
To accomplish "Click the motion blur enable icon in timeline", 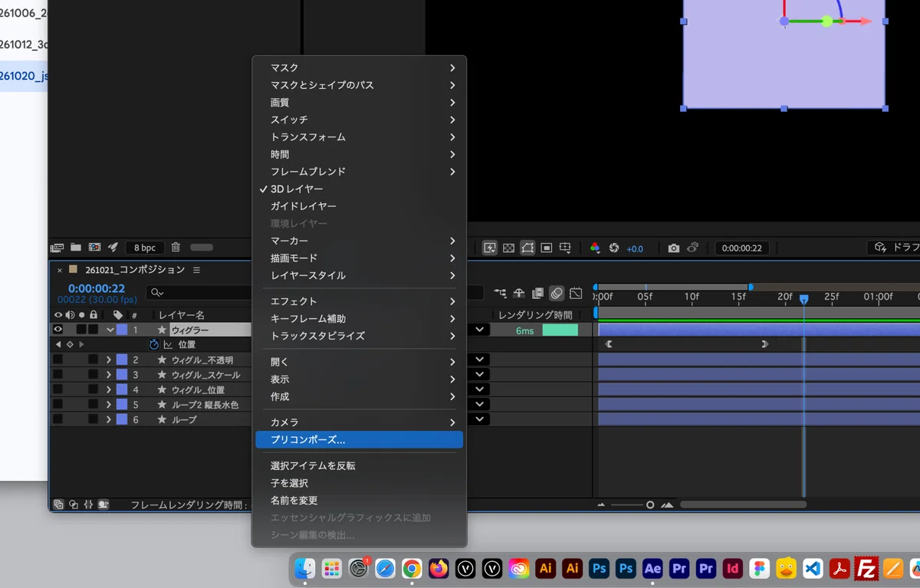I will coord(557,293).
